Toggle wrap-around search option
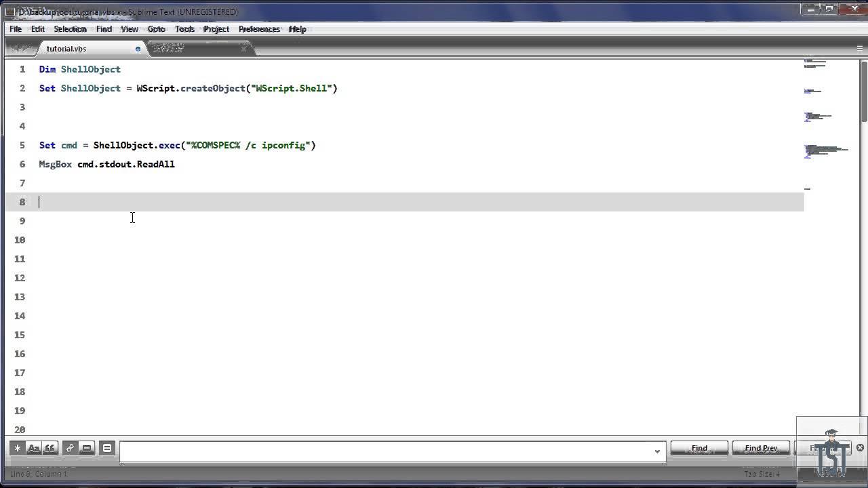This screenshot has height=488, width=868. pyautogui.click(x=70, y=448)
